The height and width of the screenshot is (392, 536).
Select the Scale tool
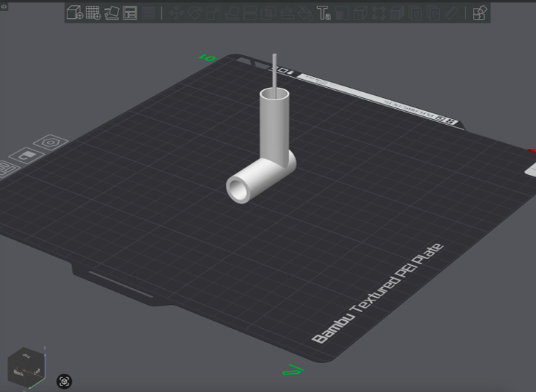point(213,12)
